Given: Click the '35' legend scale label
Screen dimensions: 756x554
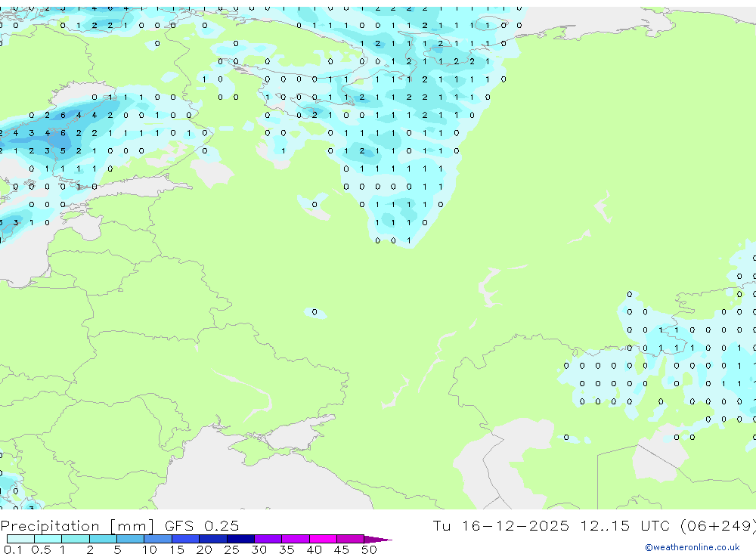Looking at the screenshot, I should 287,549.
